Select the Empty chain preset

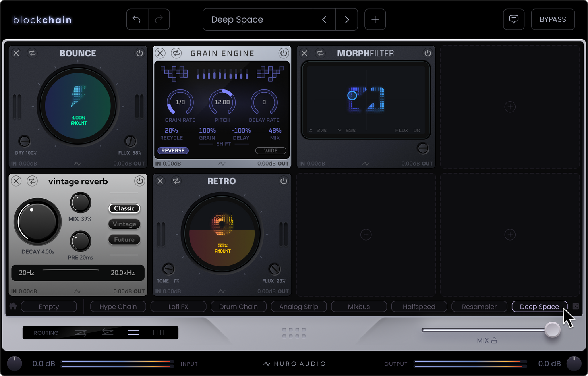coord(49,307)
